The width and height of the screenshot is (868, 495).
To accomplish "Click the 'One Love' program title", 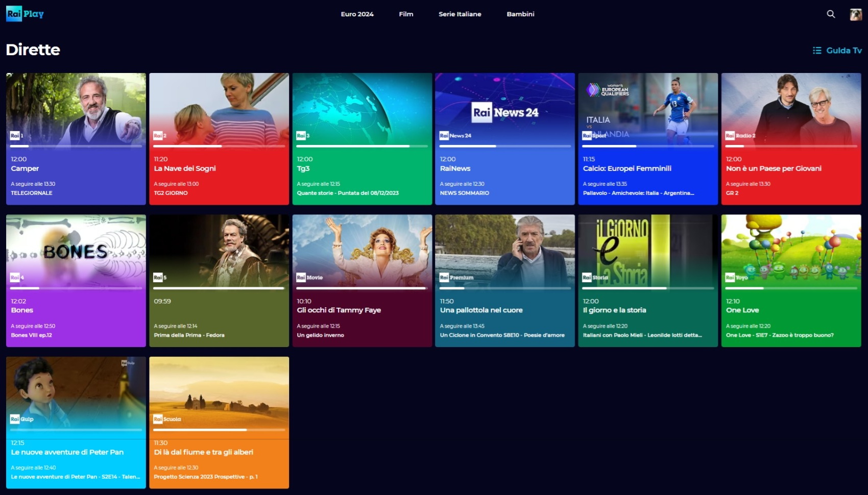I will tap(742, 310).
